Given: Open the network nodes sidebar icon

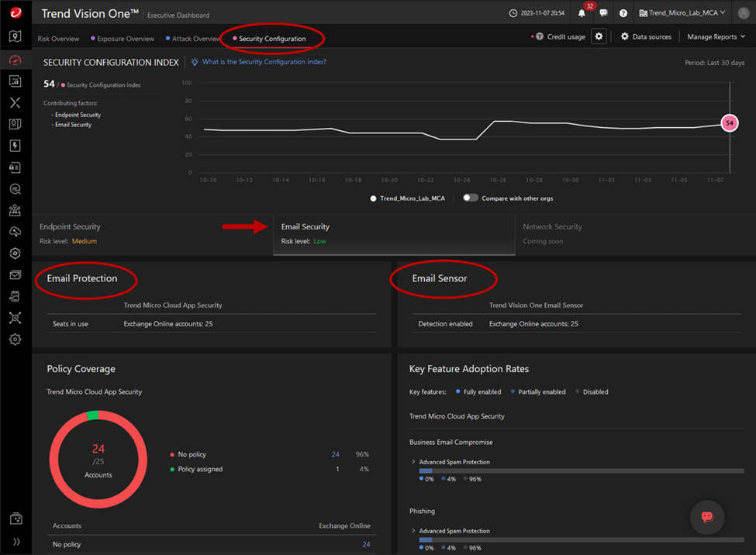Looking at the screenshot, I should click(16, 318).
